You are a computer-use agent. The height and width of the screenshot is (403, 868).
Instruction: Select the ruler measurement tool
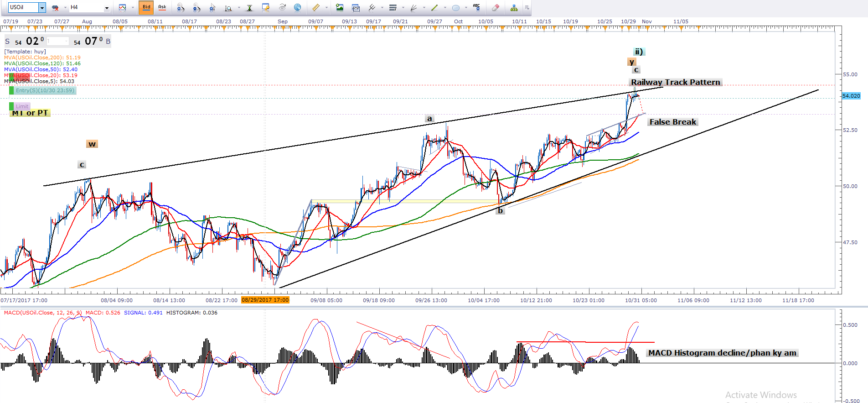coord(315,7)
